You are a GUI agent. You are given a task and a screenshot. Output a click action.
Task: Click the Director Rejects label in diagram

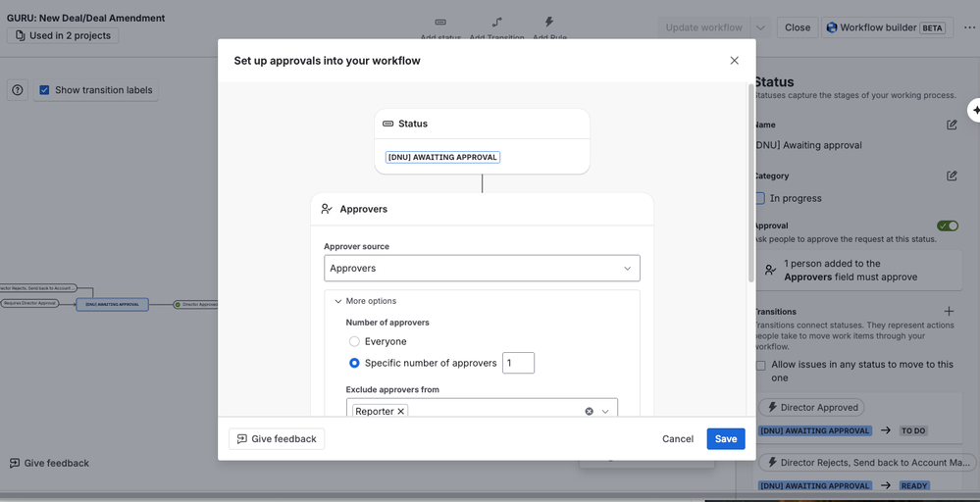click(x=37, y=288)
